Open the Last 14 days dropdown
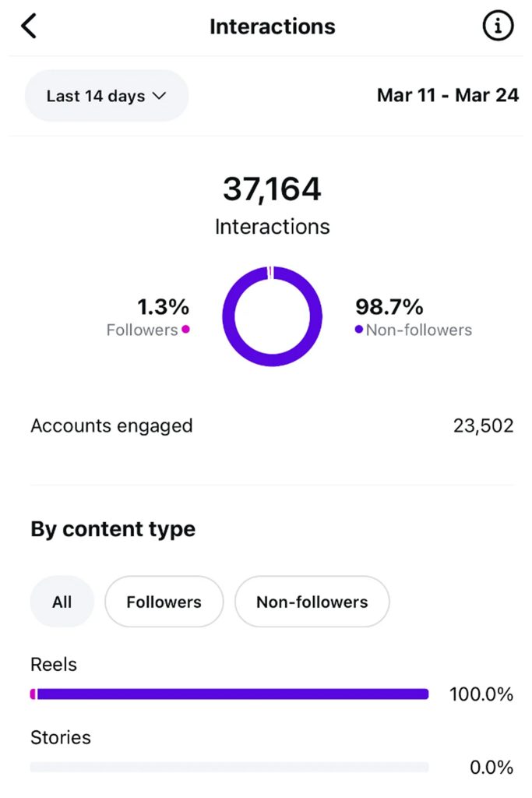532x798 pixels. (107, 96)
